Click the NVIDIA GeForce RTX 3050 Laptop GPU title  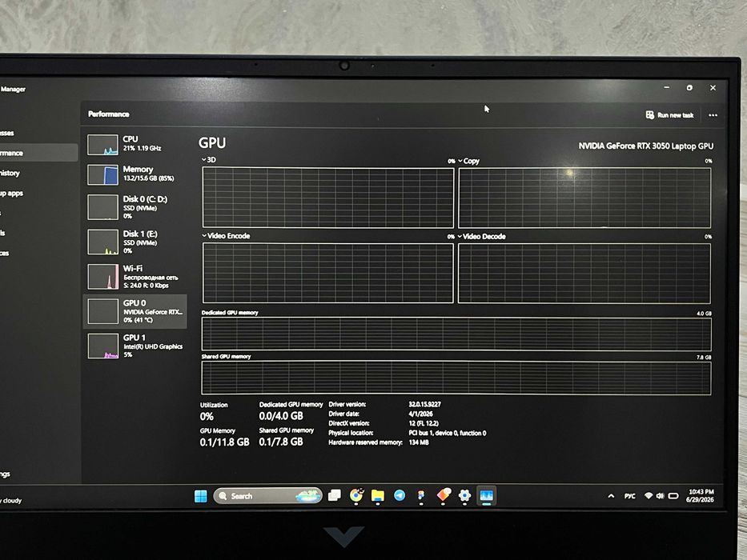coord(646,146)
